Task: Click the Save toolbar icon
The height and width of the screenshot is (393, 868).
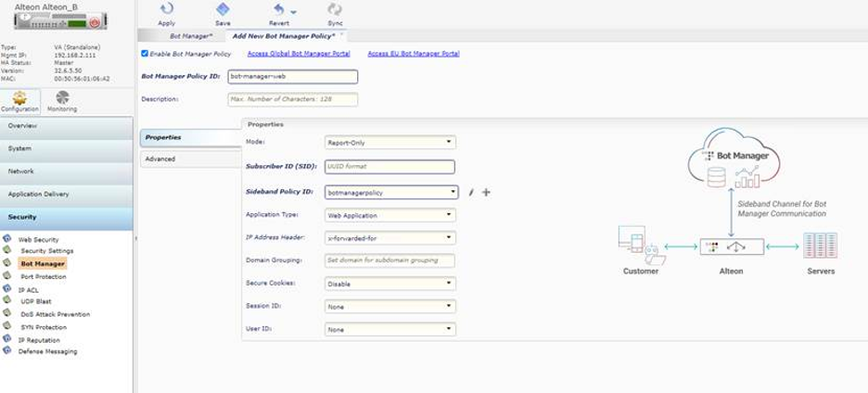Action: tap(223, 9)
